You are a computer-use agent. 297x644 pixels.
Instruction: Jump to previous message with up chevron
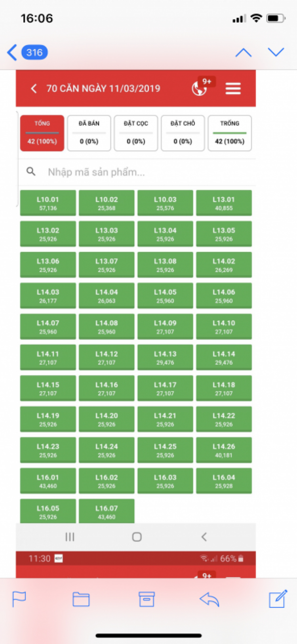point(243,52)
